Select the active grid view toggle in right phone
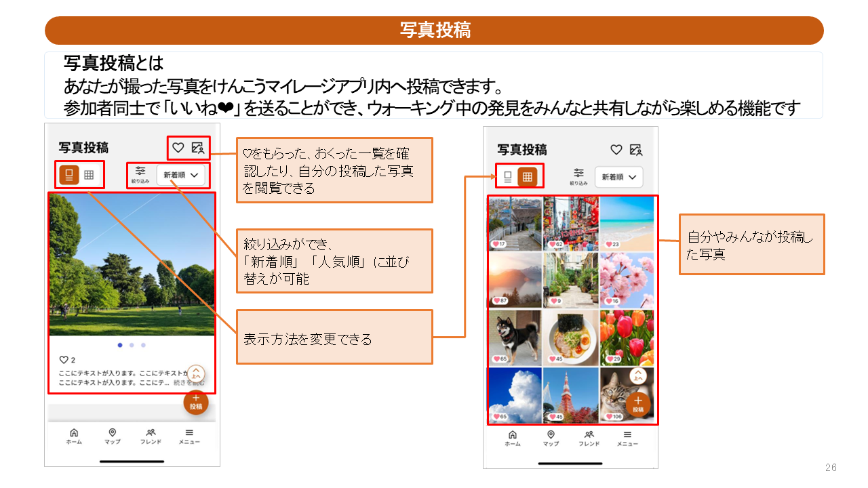Screen dimensions: 868x488 point(527,177)
